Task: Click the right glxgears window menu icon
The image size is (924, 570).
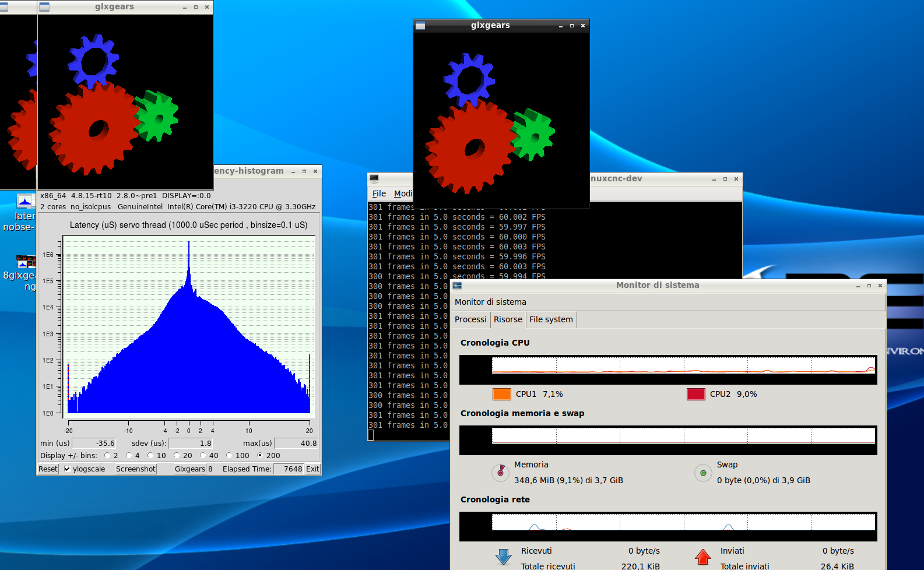Action: 420,26
